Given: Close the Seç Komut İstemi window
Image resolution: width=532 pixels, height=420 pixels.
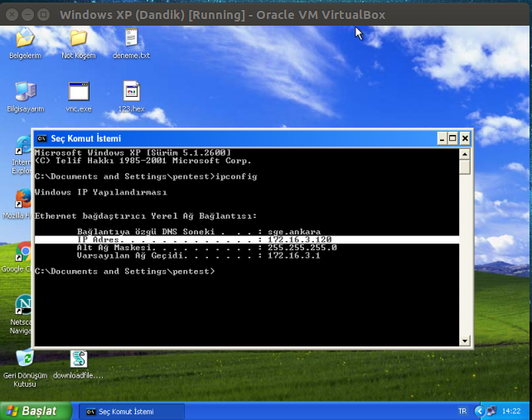Looking at the screenshot, I should click(x=465, y=138).
